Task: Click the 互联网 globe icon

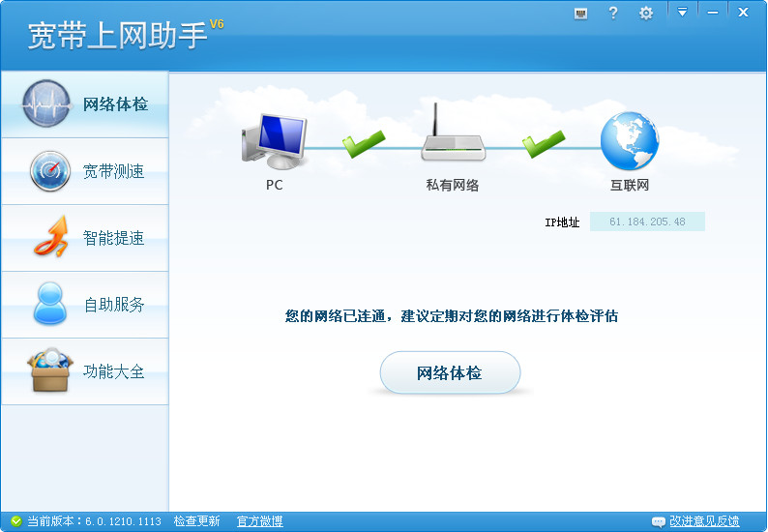Action: coord(630,141)
